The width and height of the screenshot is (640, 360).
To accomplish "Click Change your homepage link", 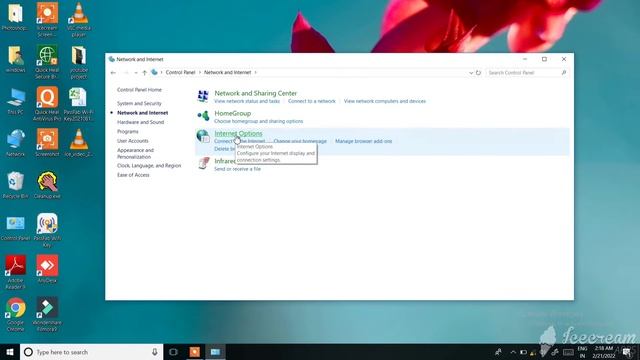I will pos(300,141).
